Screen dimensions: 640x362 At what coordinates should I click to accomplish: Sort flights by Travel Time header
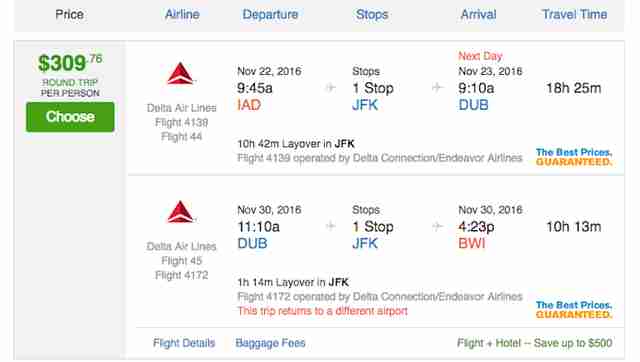tap(574, 15)
